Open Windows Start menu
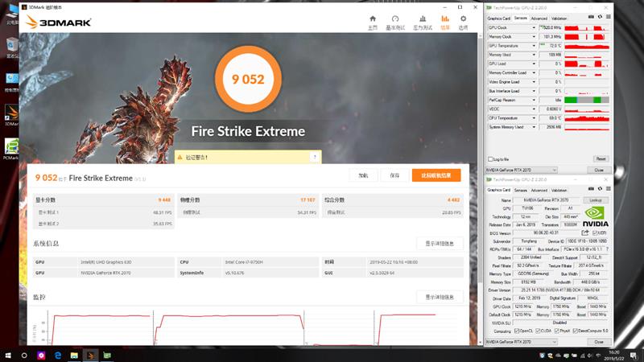Screen dimensions: 644x362 [x=8, y=356]
